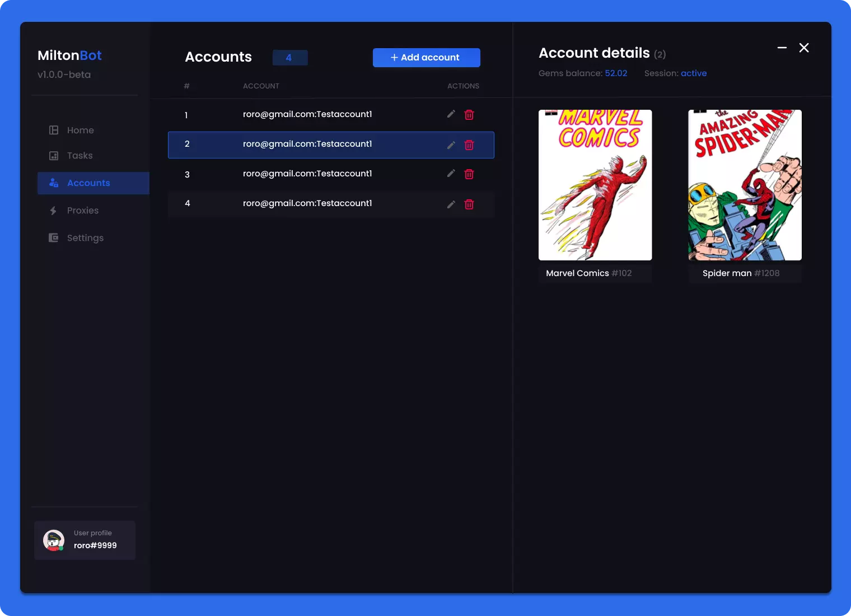Click the Add account button
This screenshot has height=616, width=851.
426,57
